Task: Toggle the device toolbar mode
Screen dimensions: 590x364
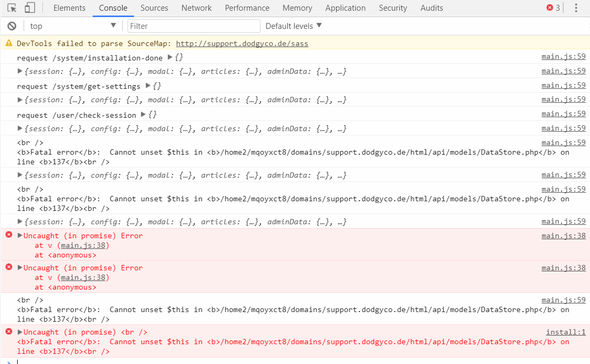Action: click(29, 7)
